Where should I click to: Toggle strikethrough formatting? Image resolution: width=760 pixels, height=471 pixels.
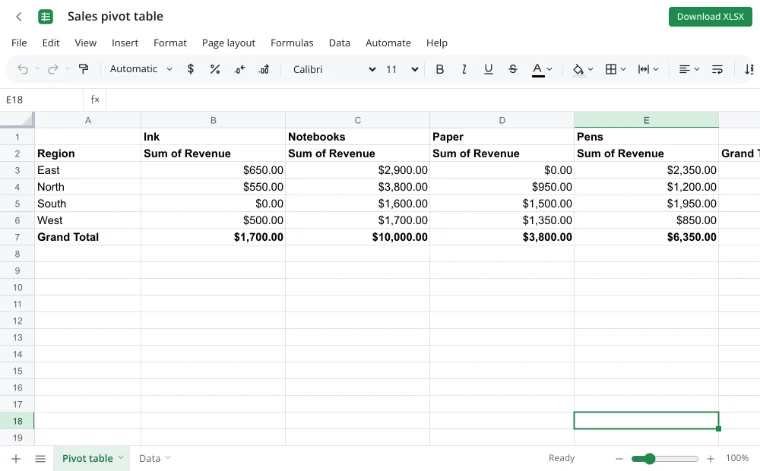[513, 69]
